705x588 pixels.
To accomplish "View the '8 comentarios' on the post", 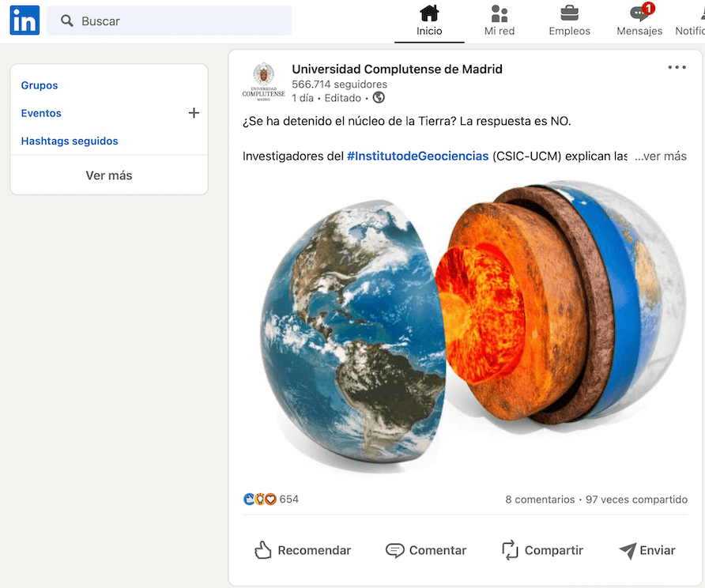I will click(540, 499).
